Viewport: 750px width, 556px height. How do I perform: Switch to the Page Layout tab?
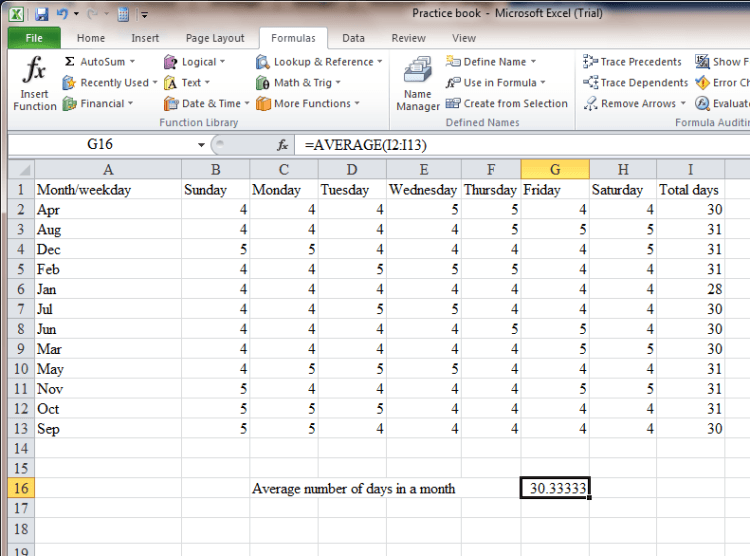coord(215,38)
